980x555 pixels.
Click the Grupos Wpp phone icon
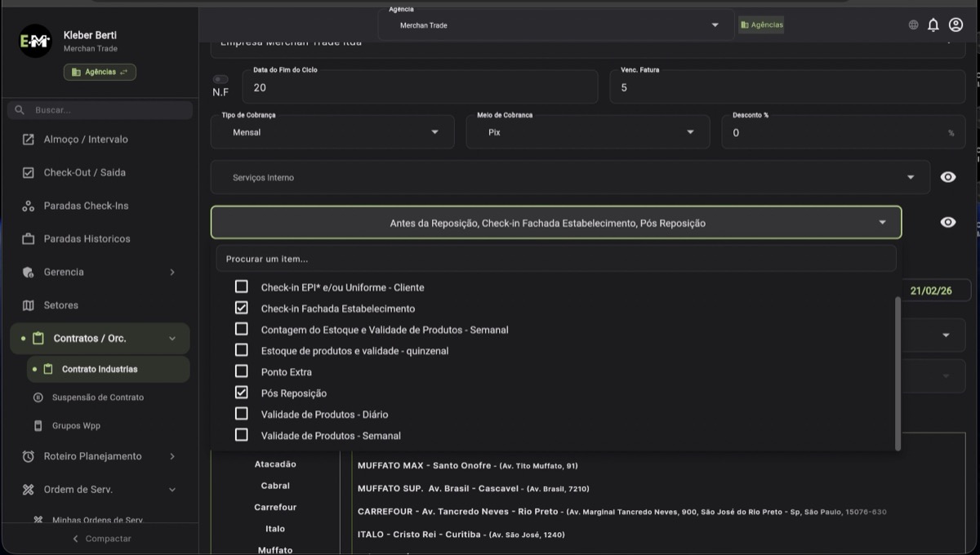[38, 426]
